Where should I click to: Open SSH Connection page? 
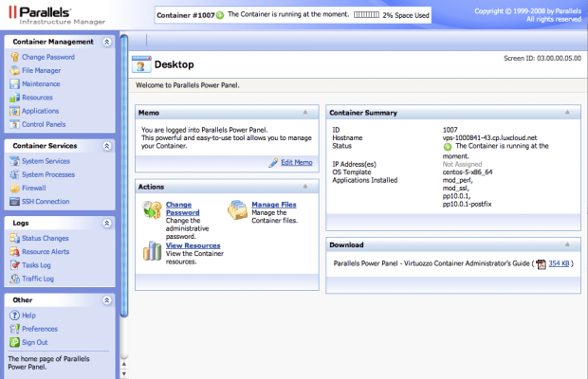click(x=46, y=202)
